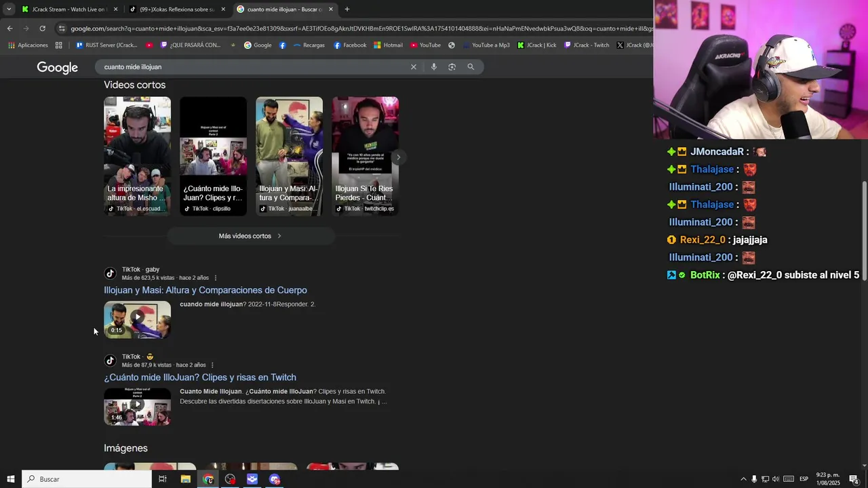This screenshot has height=488, width=868.
Task: Switch ESP keyboard language
Action: 804,479
